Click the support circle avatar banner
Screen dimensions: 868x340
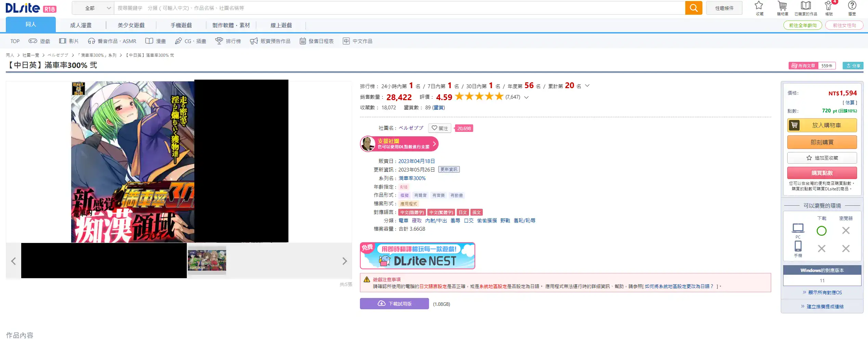(399, 144)
